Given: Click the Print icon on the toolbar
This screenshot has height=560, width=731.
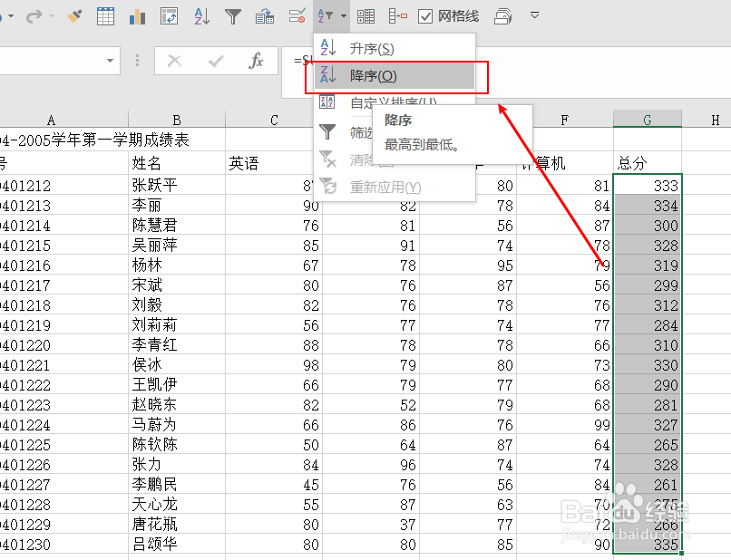Looking at the screenshot, I should click(x=502, y=14).
